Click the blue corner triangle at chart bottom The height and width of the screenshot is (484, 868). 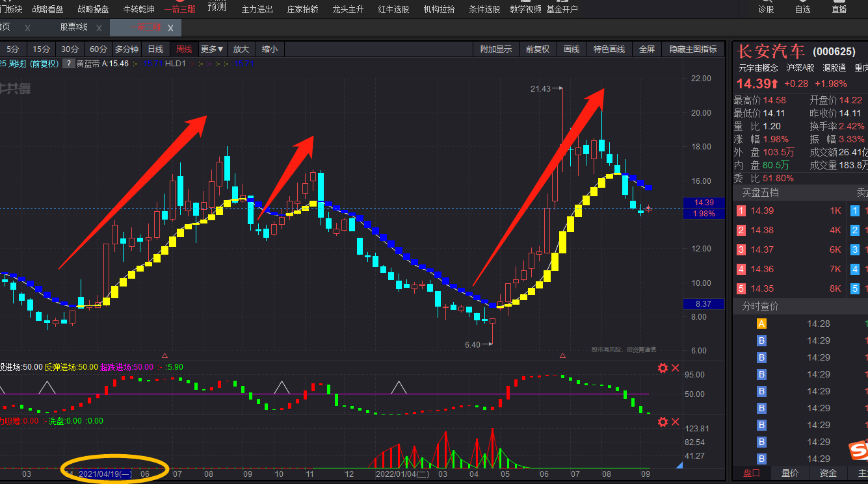[679, 465]
